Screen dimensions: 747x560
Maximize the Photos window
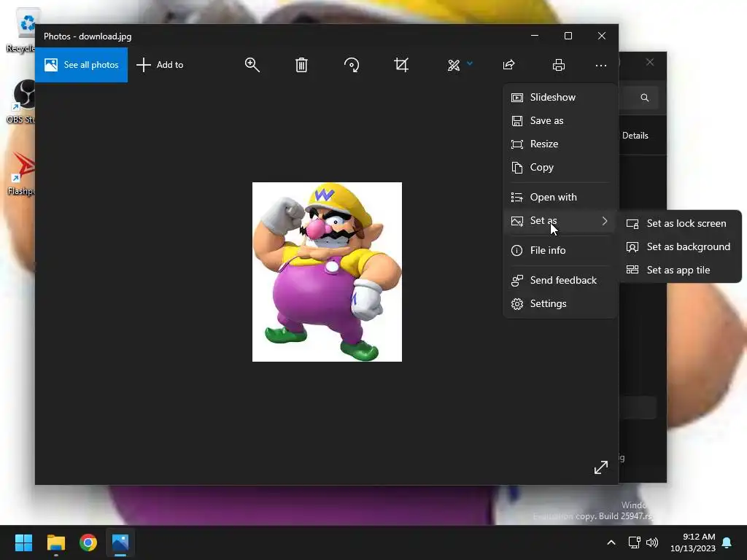tap(568, 36)
